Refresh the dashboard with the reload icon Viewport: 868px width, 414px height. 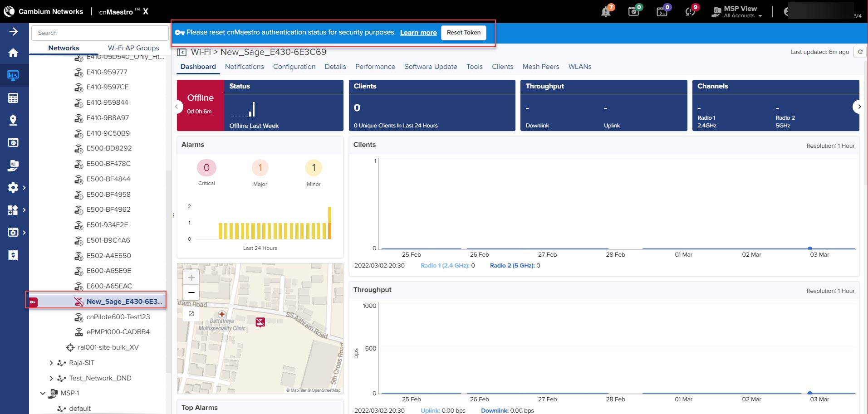(860, 52)
